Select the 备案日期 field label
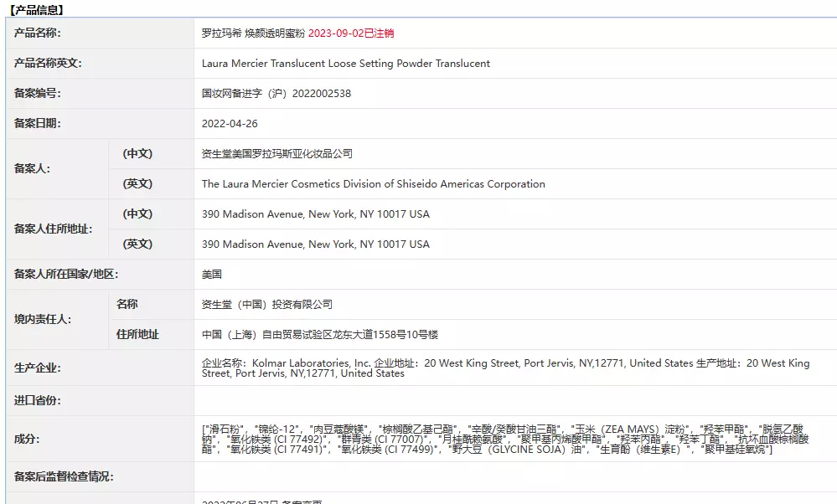The image size is (837, 504). (38, 123)
